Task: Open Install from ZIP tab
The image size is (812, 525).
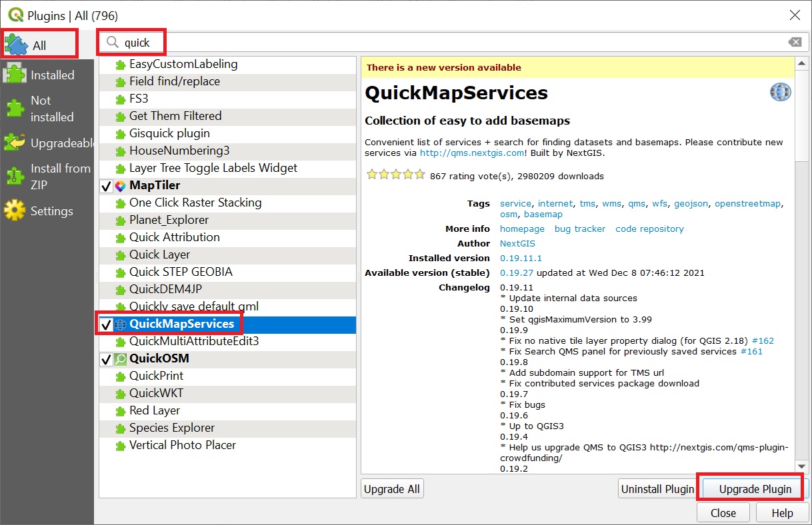Action: [47, 177]
